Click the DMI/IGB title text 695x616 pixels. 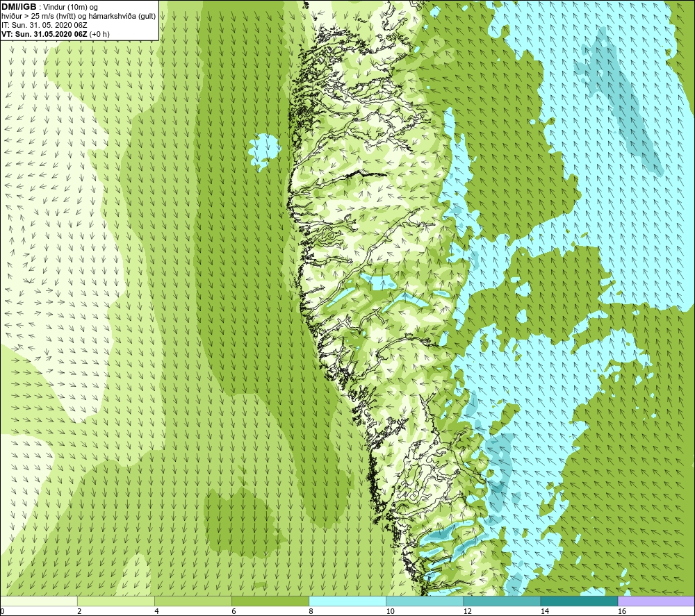pos(19,7)
